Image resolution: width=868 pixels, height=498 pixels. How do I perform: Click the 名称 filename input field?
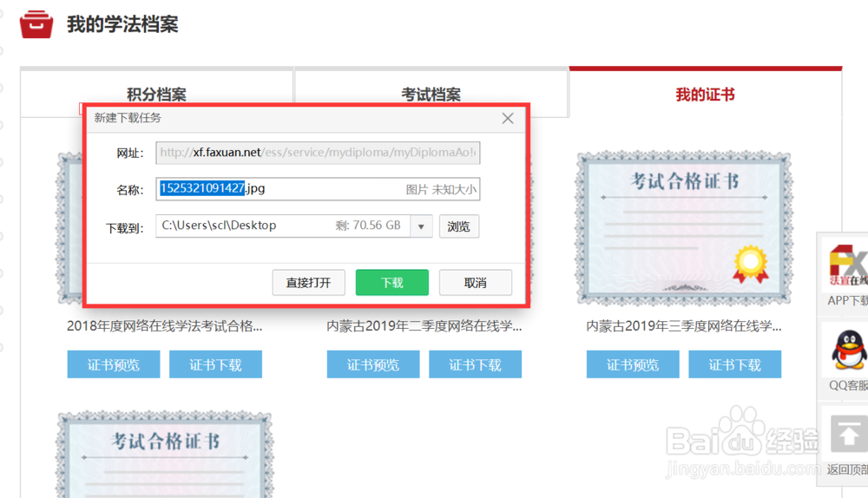[318, 188]
